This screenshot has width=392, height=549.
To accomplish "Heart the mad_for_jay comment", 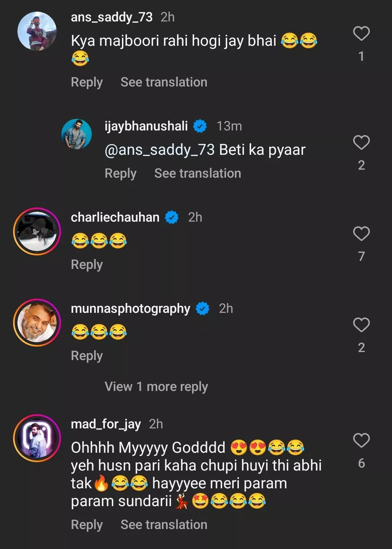I will tap(361, 440).
